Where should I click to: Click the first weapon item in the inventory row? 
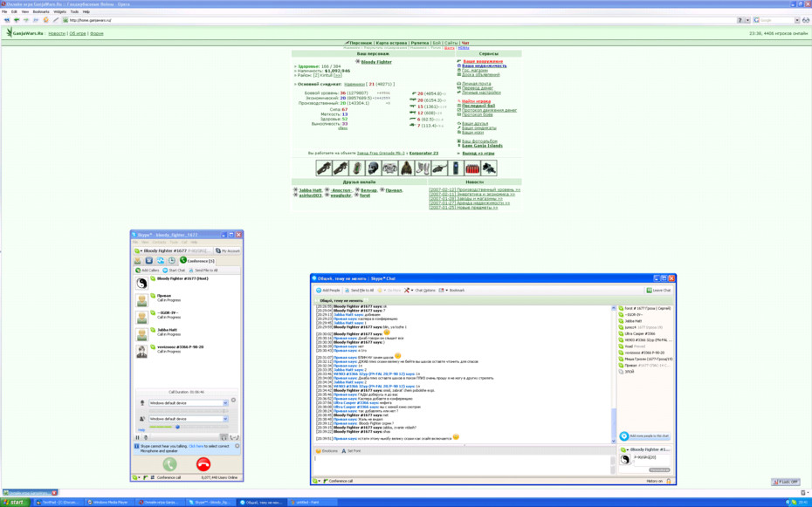324,168
